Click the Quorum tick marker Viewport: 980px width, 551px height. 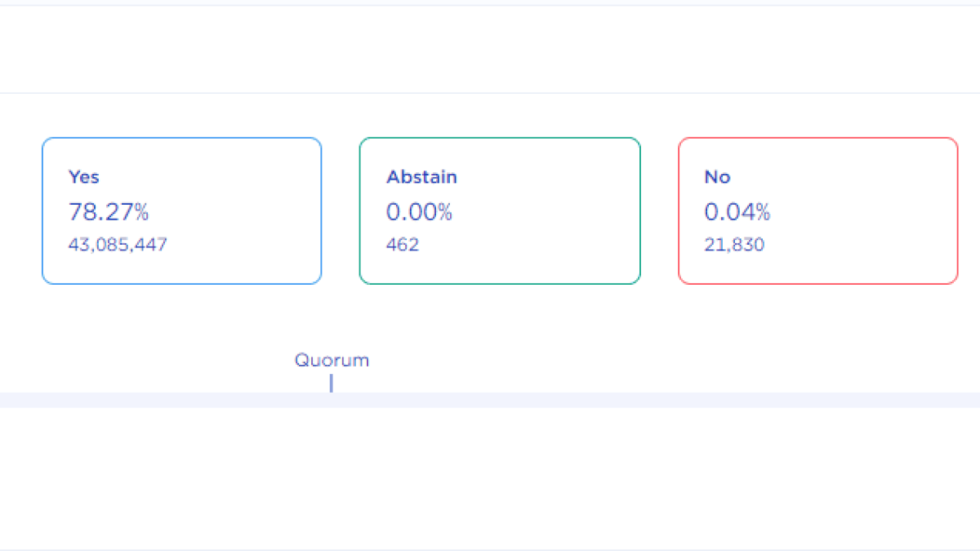click(x=331, y=383)
